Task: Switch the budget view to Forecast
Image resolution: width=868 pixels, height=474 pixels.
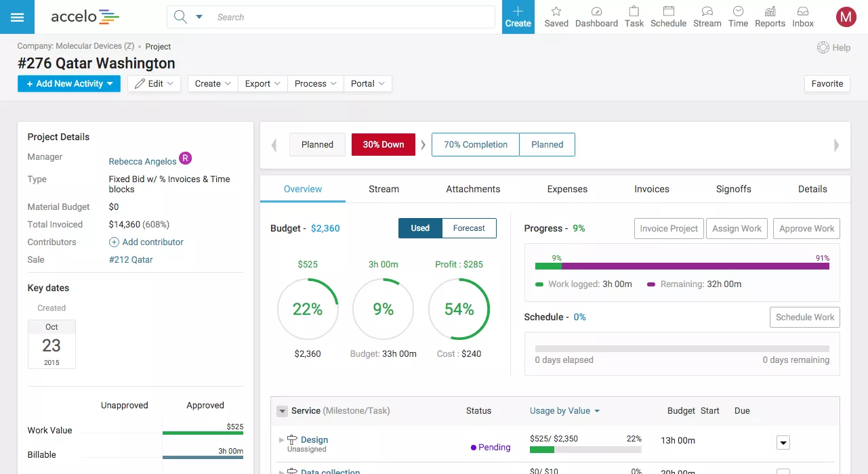Action: tap(469, 228)
